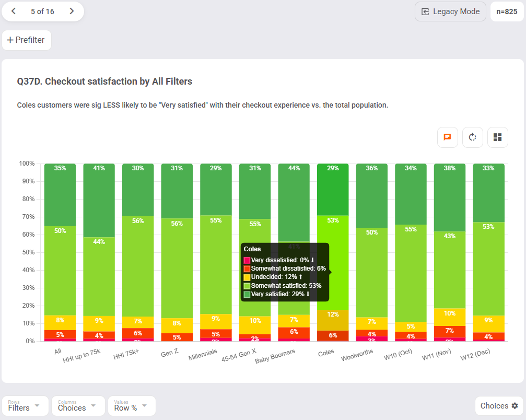The height and width of the screenshot is (420, 526).
Task: Open the orange comment icon
Action: [447, 137]
